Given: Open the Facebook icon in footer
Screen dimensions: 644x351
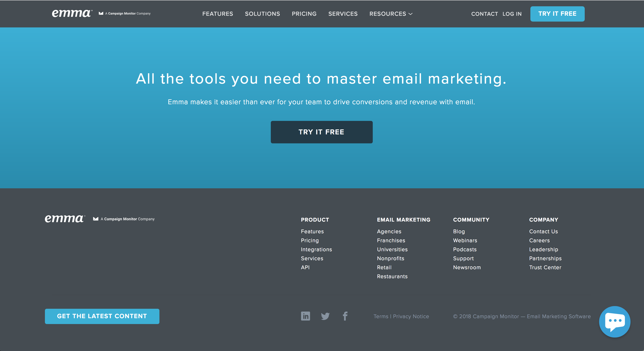Looking at the screenshot, I should pyautogui.click(x=345, y=316).
